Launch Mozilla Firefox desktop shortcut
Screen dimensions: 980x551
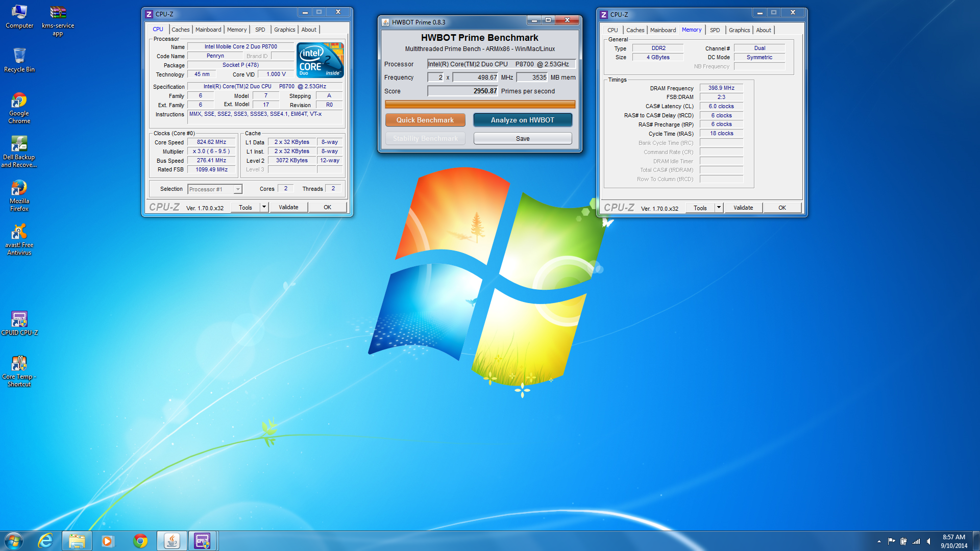19,195
